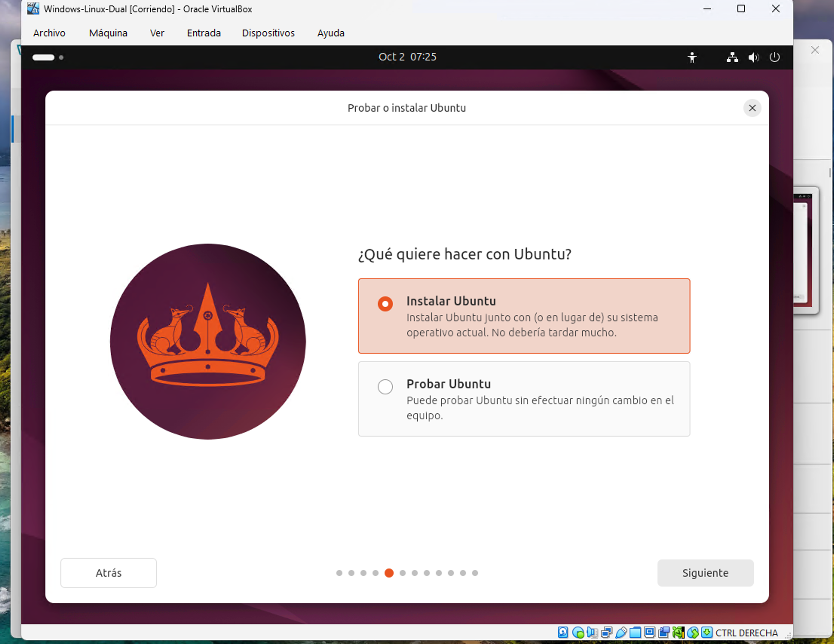This screenshot has width=834, height=644.
Task: Select the Probar Ubuntu radio button
Action: (385, 386)
